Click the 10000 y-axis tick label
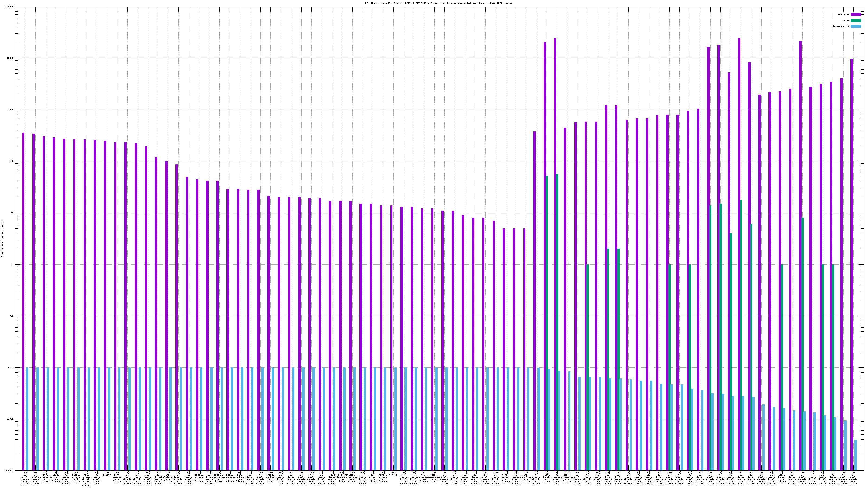This screenshot has width=868, height=488. 11,58
